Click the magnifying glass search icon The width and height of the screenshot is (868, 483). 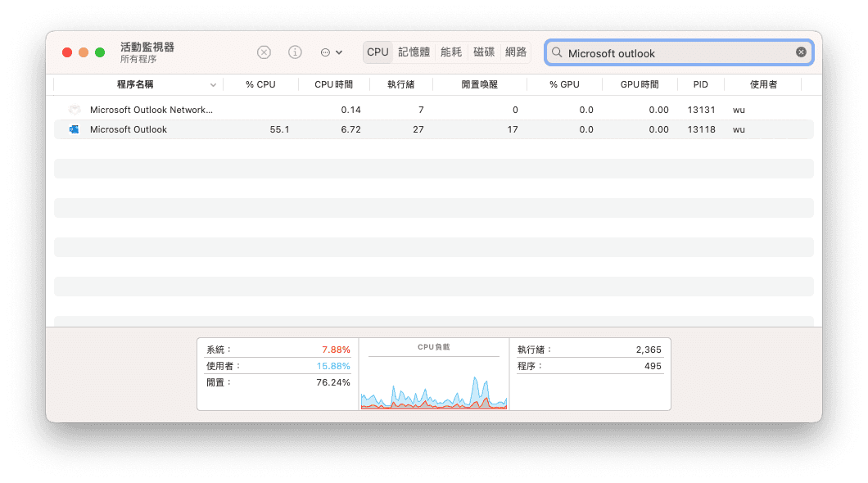[557, 52]
